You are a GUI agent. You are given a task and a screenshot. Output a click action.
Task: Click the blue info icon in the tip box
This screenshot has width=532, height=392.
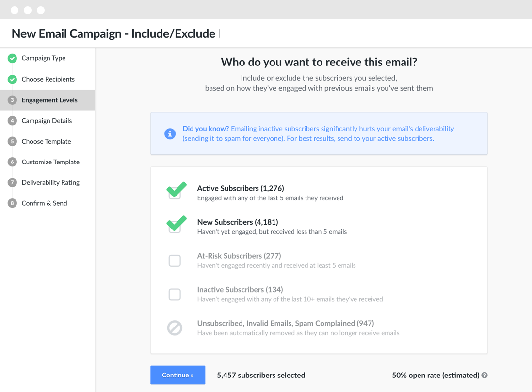pyautogui.click(x=170, y=134)
